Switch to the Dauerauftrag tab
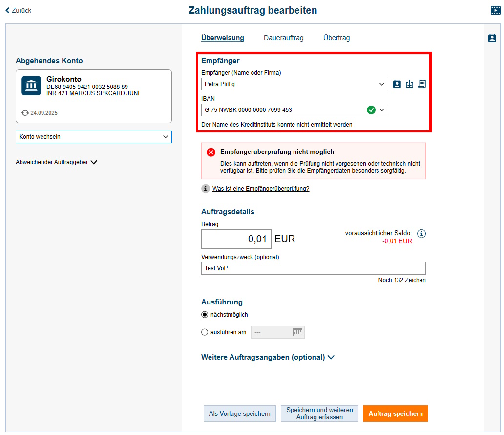 pyautogui.click(x=283, y=38)
